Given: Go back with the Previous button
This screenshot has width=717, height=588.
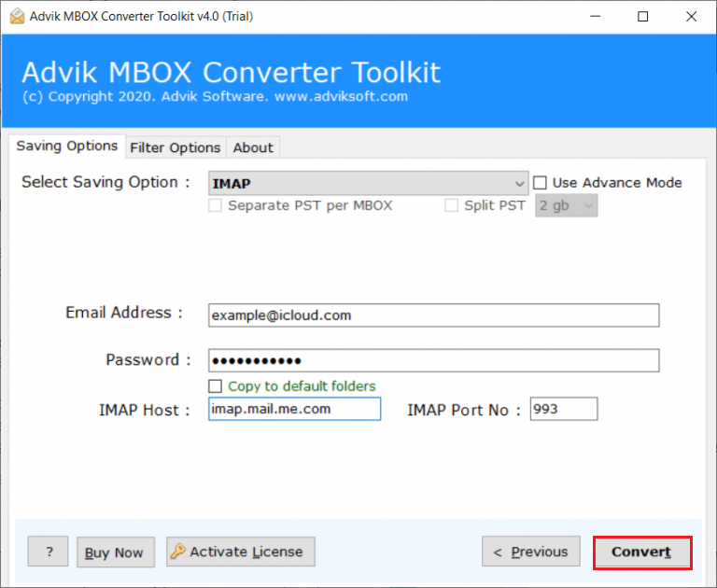Looking at the screenshot, I should pos(531,552).
